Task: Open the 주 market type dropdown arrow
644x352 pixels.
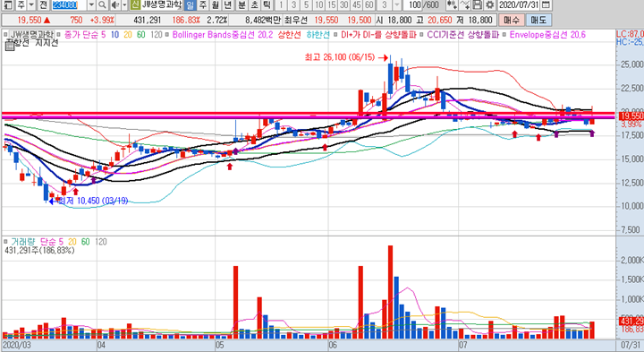Action: pos(31,5)
